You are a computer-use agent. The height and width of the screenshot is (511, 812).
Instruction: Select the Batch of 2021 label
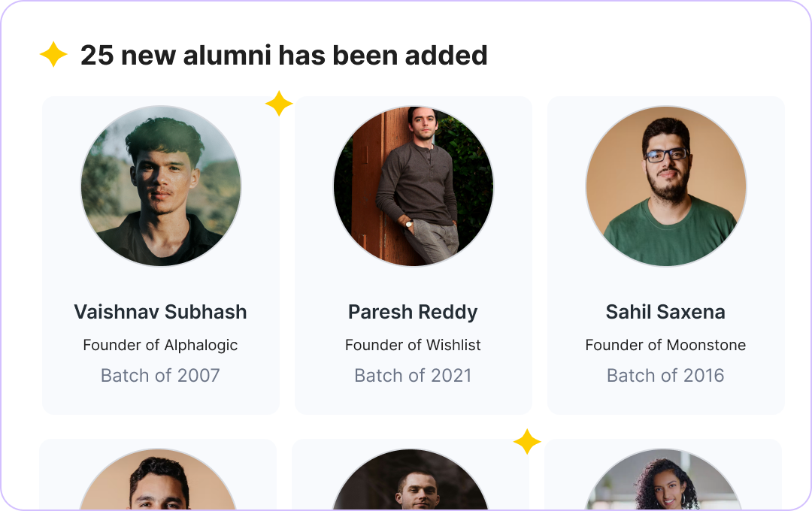coord(413,376)
